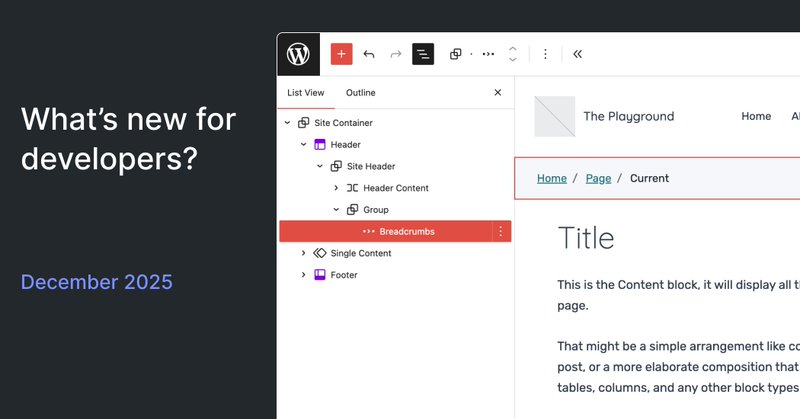Expand the Footer tree item
The image size is (800, 419).
(304, 275)
